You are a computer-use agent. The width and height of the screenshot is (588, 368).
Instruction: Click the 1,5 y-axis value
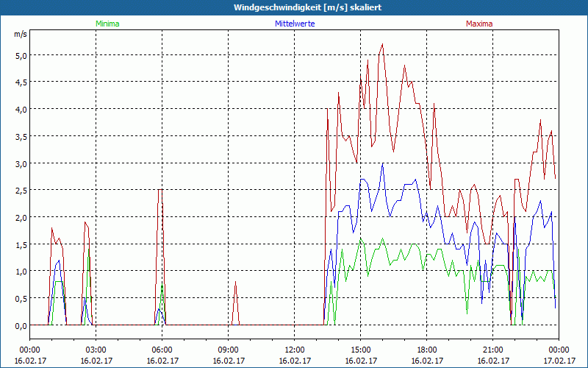[x=21, y=245]
